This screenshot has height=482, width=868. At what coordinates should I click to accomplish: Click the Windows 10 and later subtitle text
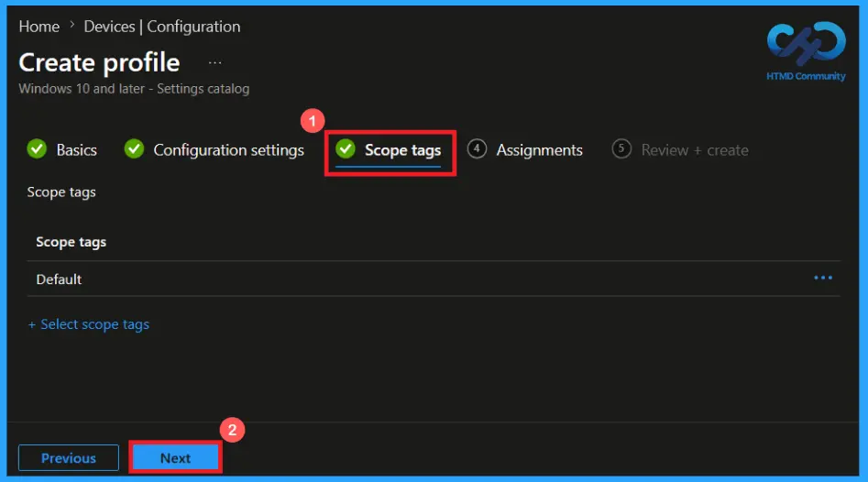[x=134, y=89]
